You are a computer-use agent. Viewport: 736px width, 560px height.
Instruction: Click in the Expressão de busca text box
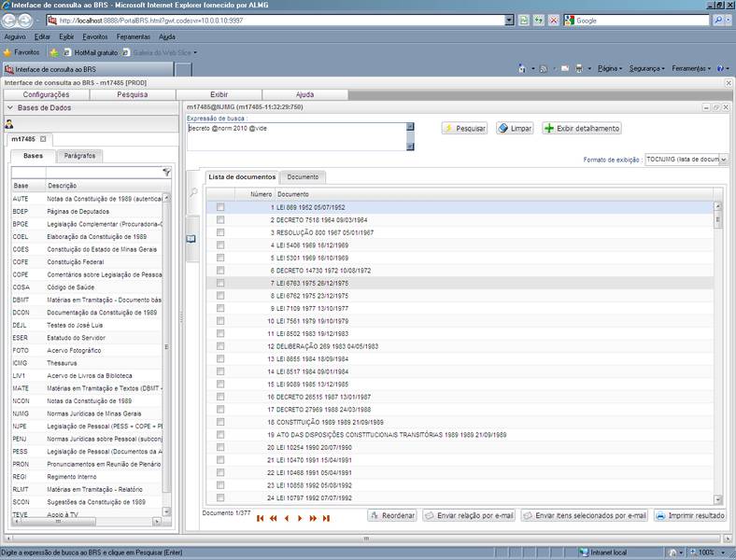(296, 135)
